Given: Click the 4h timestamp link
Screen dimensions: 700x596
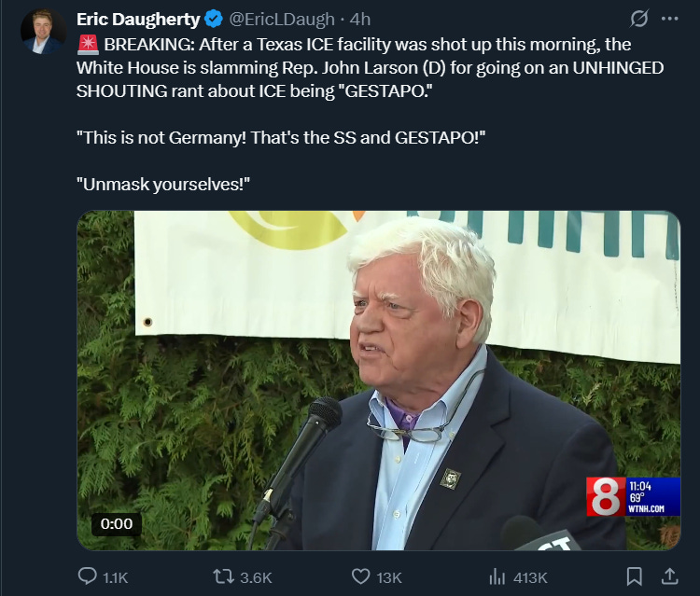Looking at the screenshot, I should point(360,20).
